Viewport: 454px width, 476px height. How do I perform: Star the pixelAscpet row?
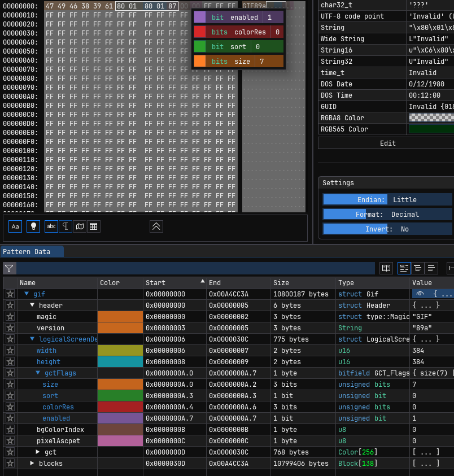point(10,441)
